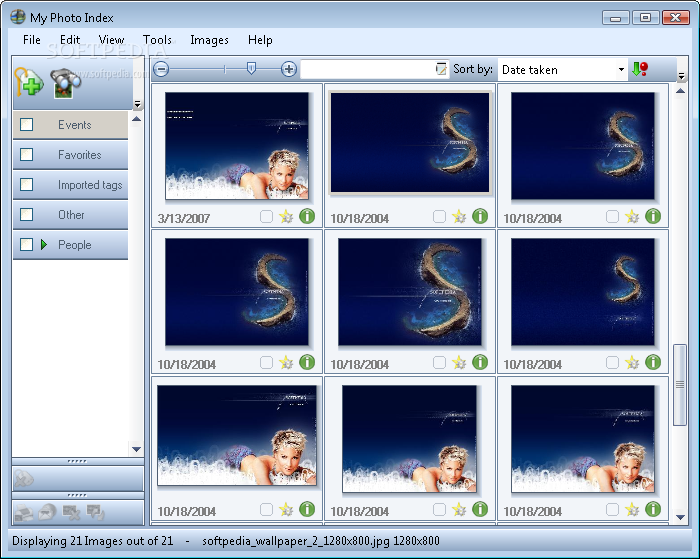Select the Other tag category
Image resolution: width=700 pixels, height=559 pixels.
coord(71,215)
